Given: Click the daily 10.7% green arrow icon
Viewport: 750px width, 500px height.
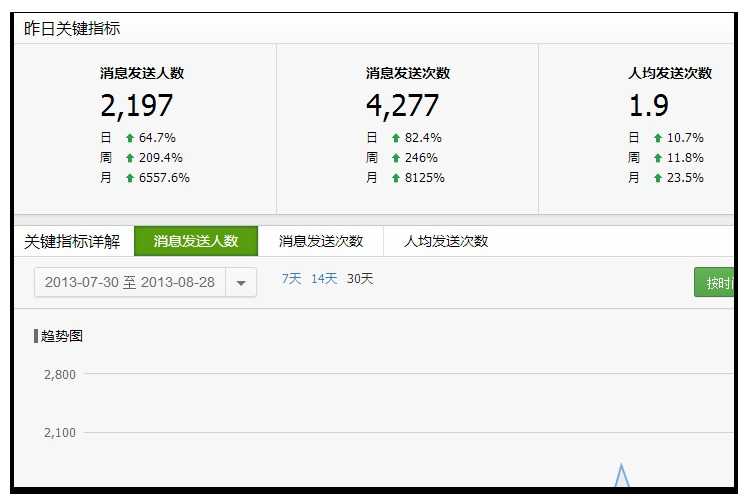Looking at the screenshot, I should point(658,138).
